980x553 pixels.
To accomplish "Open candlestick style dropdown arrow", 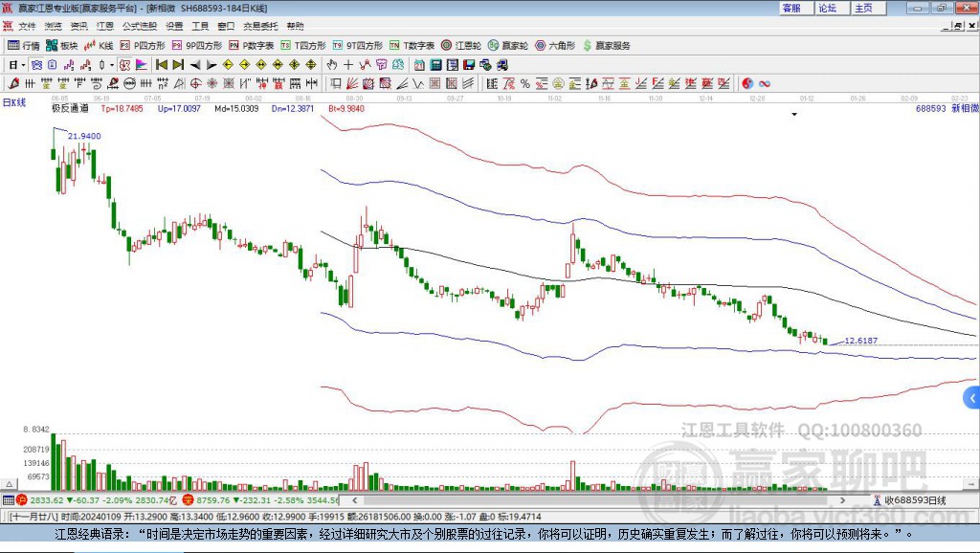I will tap(112, 64).
